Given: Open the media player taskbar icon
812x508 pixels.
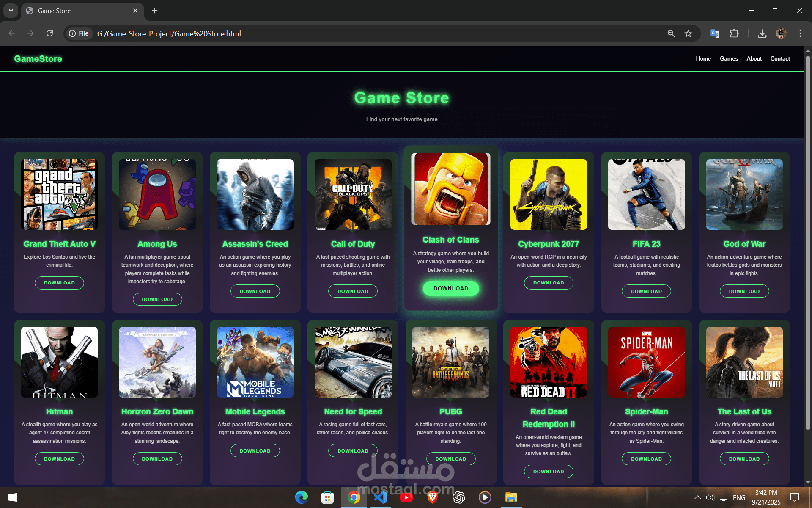Looking at the screenshot, I should [485, 497].
